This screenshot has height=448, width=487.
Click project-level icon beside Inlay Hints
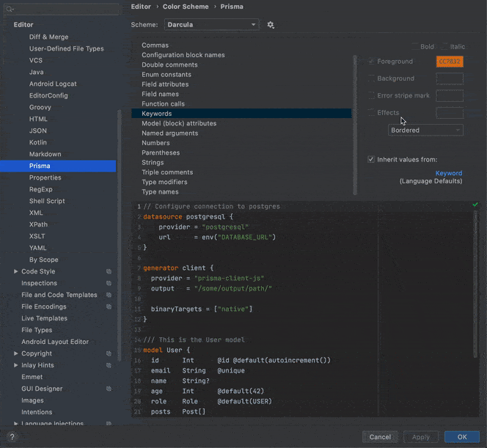pos(109,365)
